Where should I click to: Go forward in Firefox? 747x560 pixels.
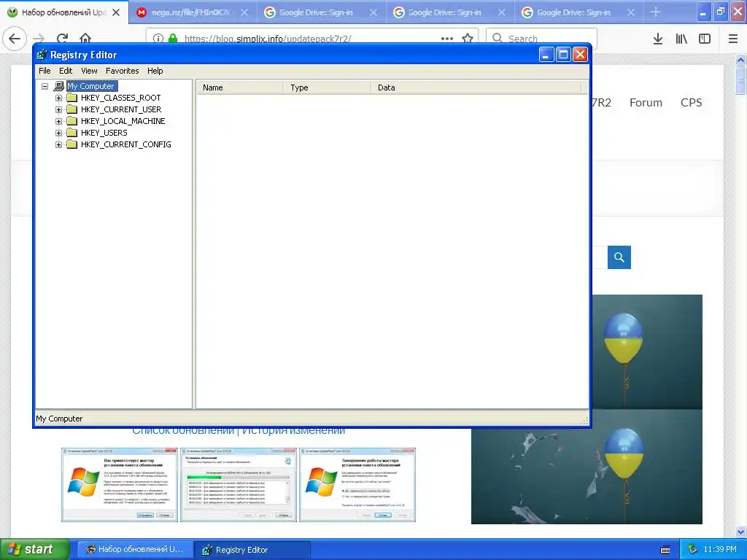coord(39,39)
